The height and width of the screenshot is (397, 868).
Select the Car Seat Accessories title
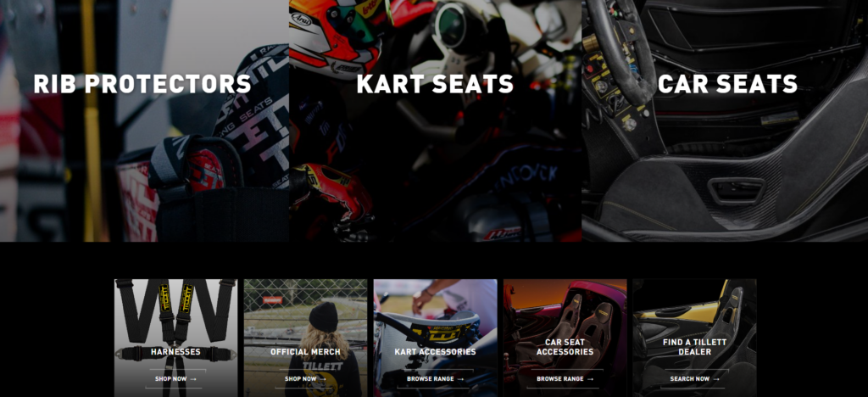(565, 347)
